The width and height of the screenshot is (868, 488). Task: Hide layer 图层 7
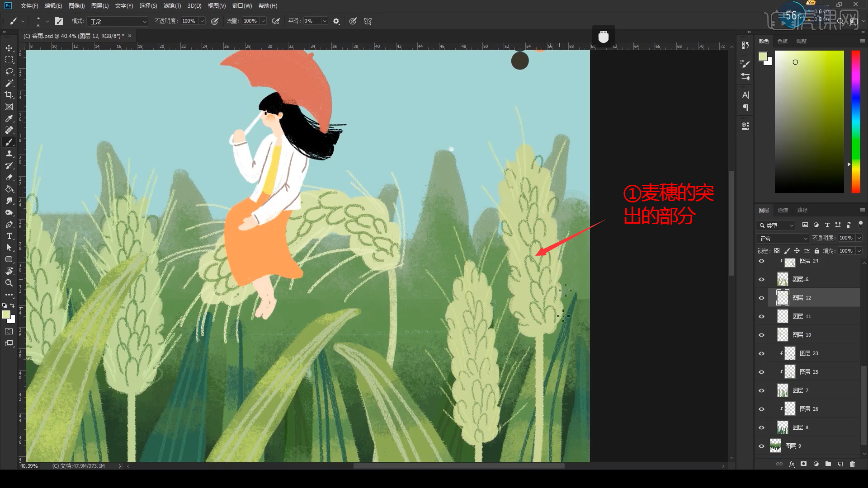(x=762, y=391)
